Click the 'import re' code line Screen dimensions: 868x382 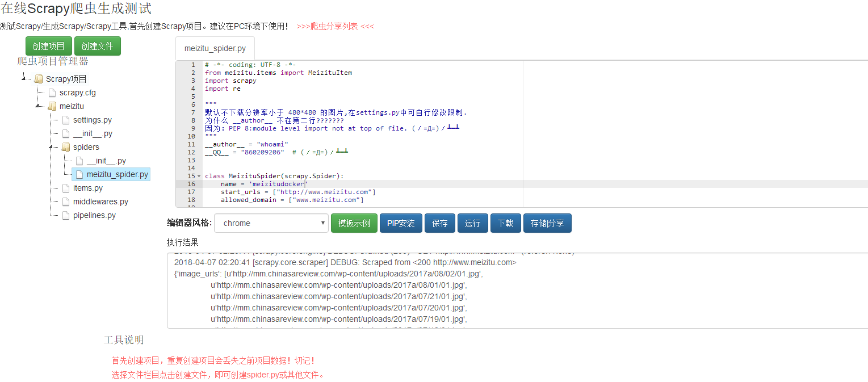(223, 89)
